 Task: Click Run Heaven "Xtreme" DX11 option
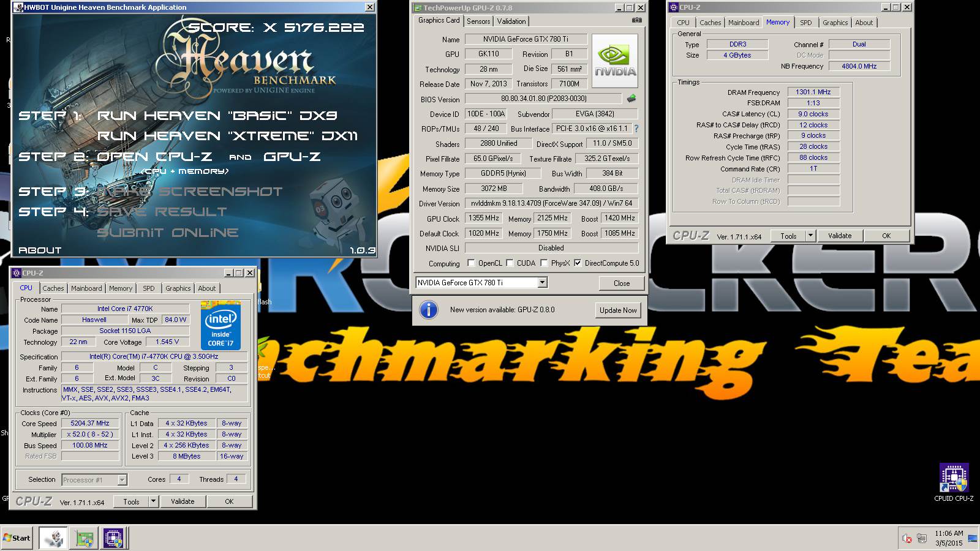pyautogui.click(x=227, y=135)
